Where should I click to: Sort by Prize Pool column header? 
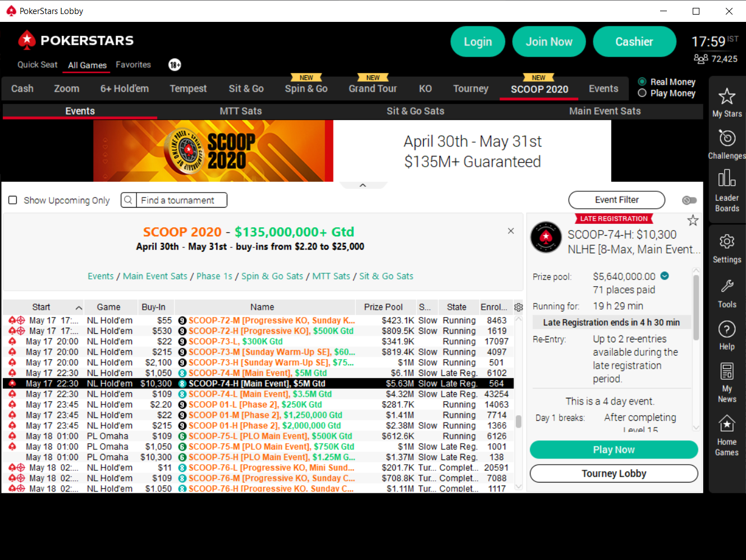383,307
